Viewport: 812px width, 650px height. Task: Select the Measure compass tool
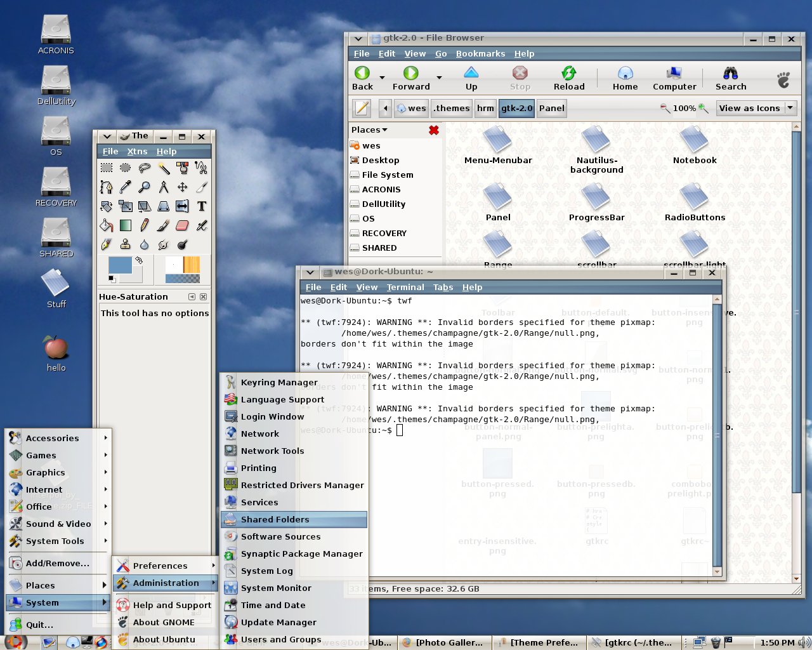click(x=164, y=187)
